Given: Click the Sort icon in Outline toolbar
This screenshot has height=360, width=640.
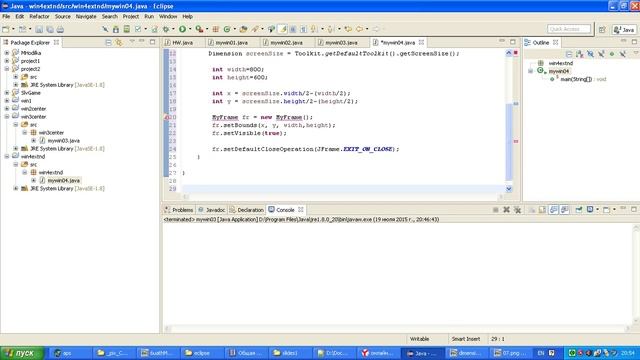Looking at the screenshot, I should coord(580,54).
